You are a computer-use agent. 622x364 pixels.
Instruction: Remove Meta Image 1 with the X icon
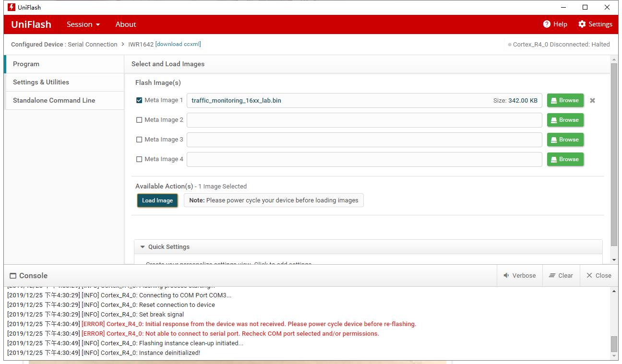[x=592, y=101]
